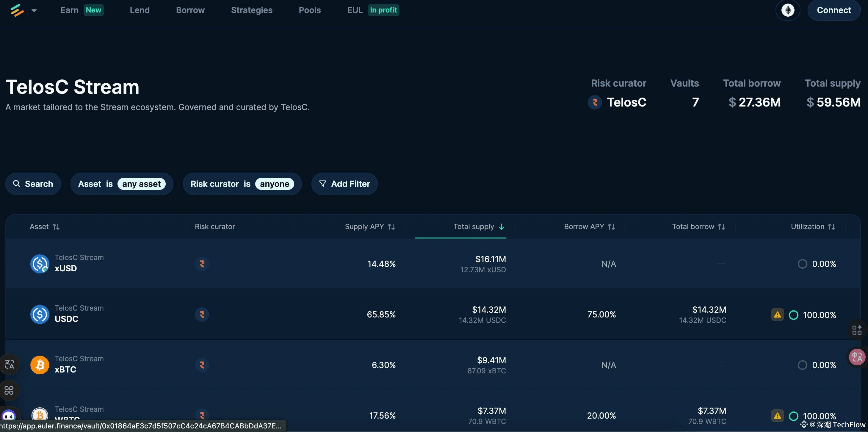Click the xBTC bitcoin asset icon

[40, 364]
